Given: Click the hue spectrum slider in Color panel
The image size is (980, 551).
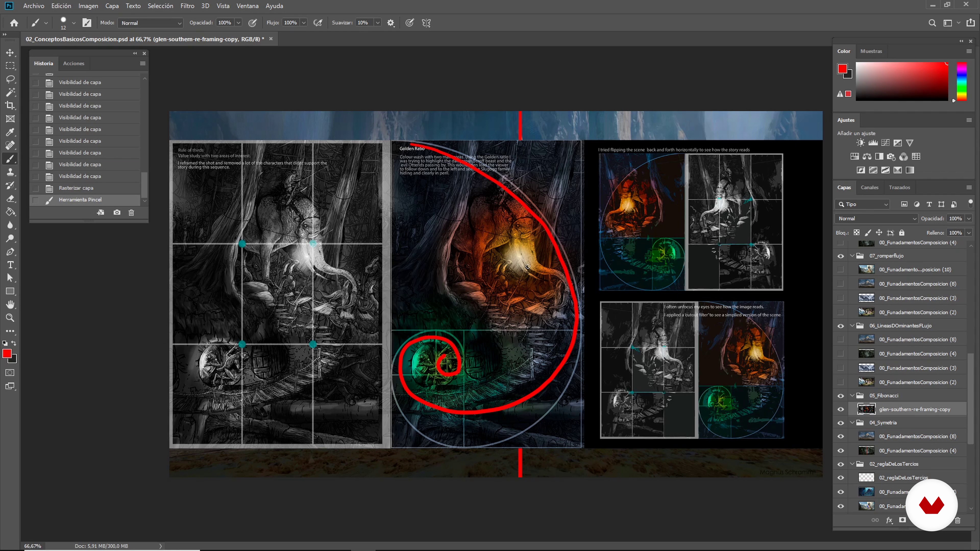Looking at the screenshot, I should [x=962, y=81].
